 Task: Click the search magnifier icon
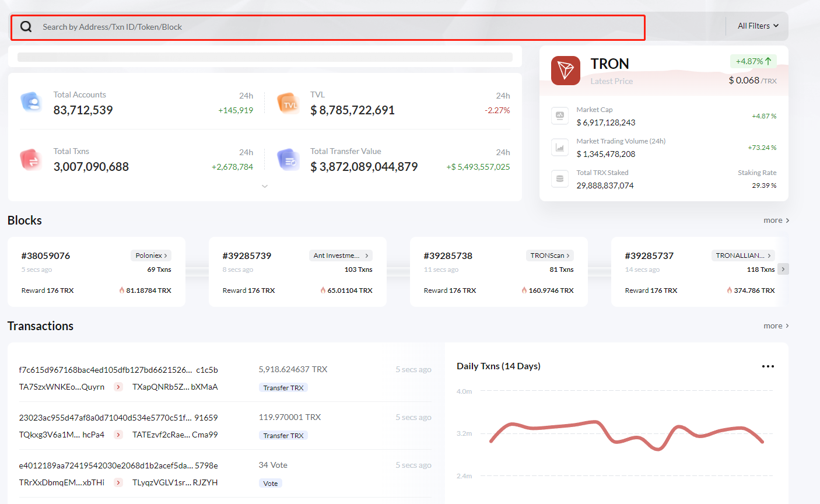(x=26, y=27)
